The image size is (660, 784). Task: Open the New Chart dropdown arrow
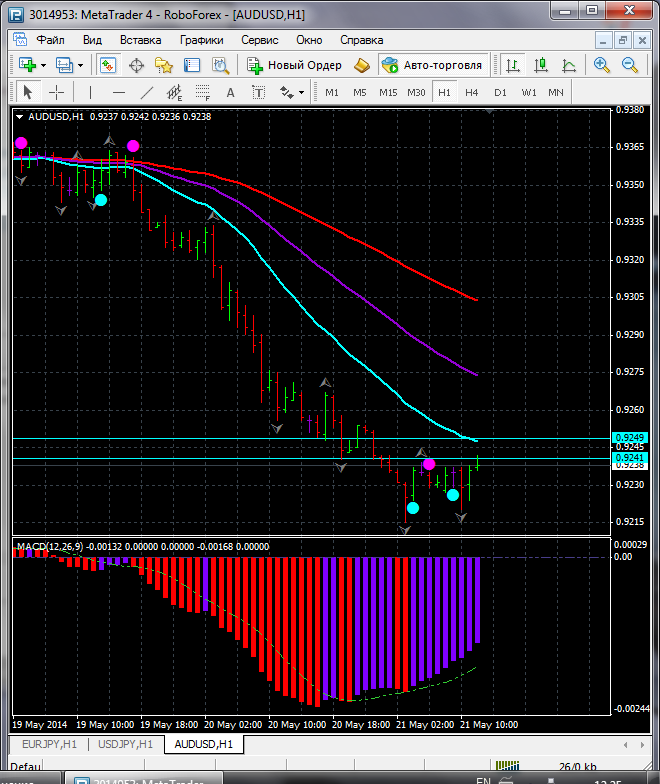44,66
